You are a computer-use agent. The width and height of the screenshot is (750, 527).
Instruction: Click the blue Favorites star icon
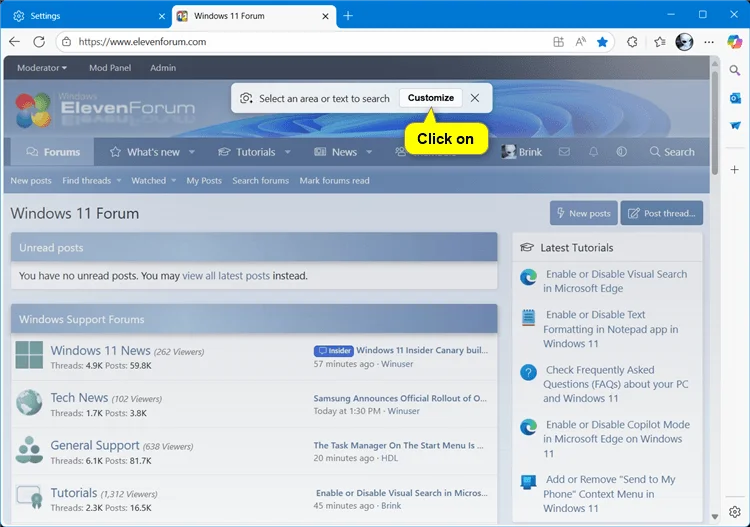click(x=602, y=42)
